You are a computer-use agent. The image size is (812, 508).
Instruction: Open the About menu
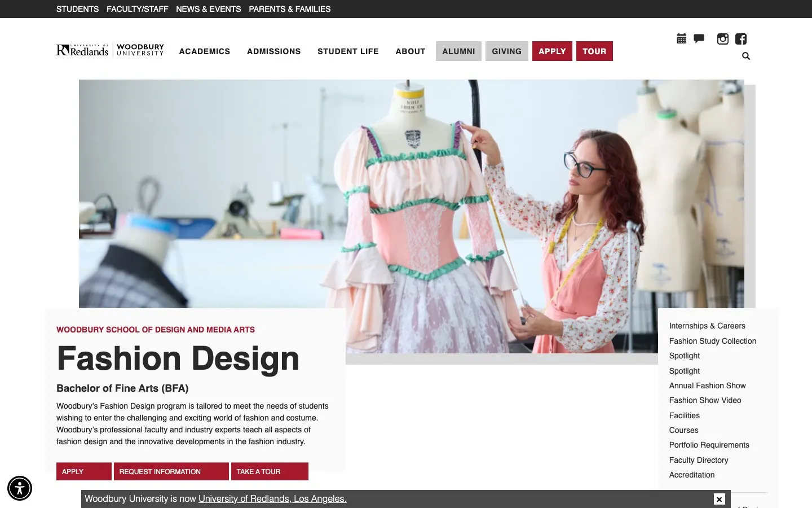411,51
